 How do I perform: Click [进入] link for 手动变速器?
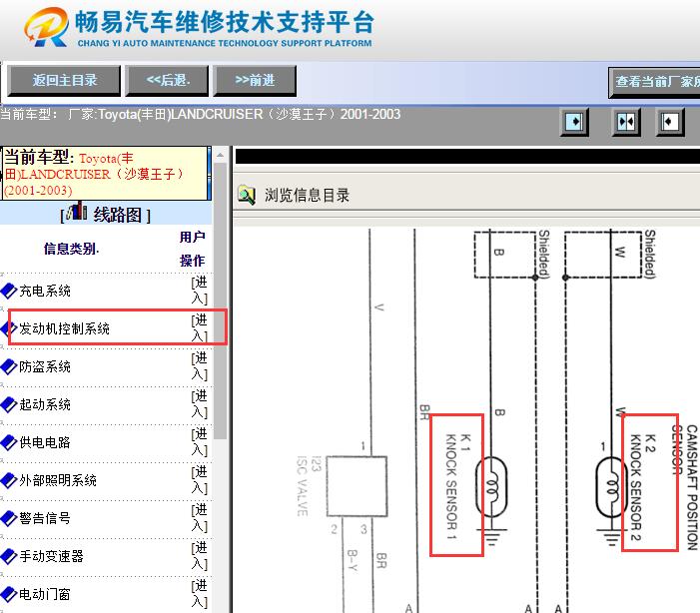pyautogui.click(x=200, y=556)
